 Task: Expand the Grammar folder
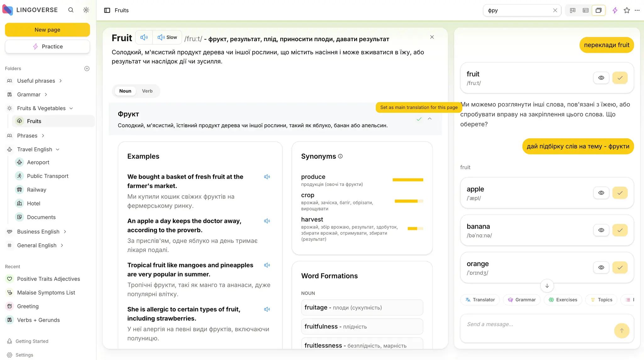coord(46,95)
